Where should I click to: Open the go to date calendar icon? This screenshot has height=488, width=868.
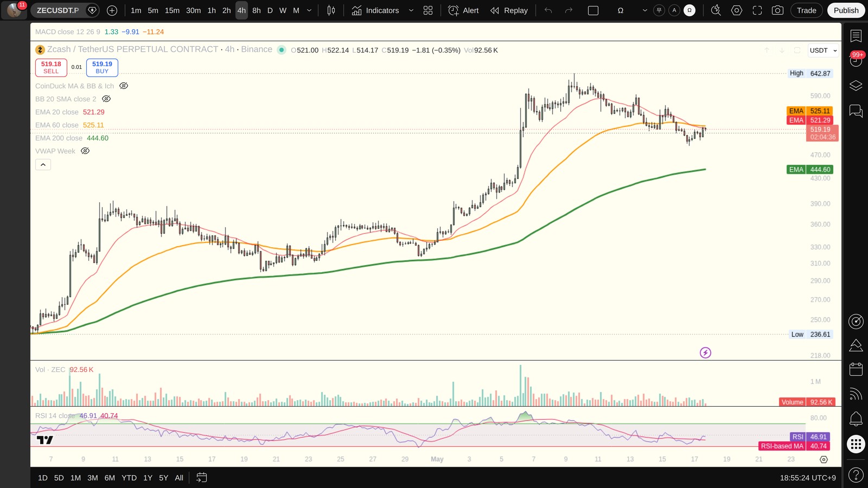point(201,478)
